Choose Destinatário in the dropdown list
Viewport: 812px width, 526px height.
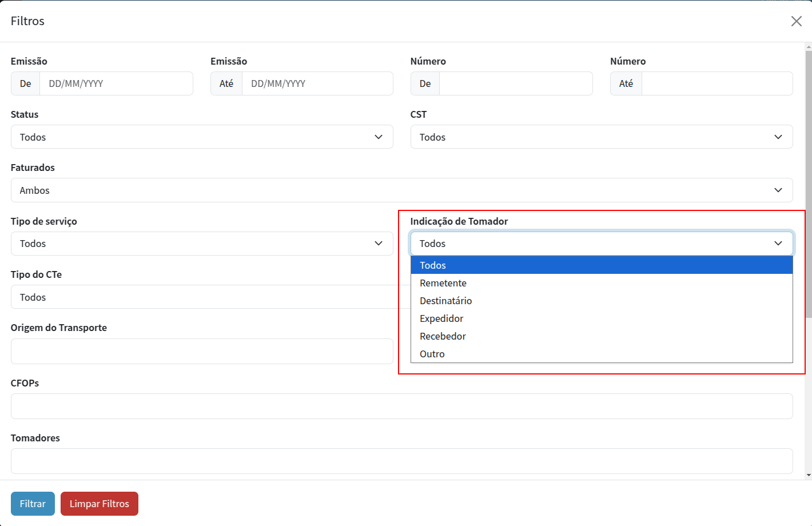tap(446, 301)
